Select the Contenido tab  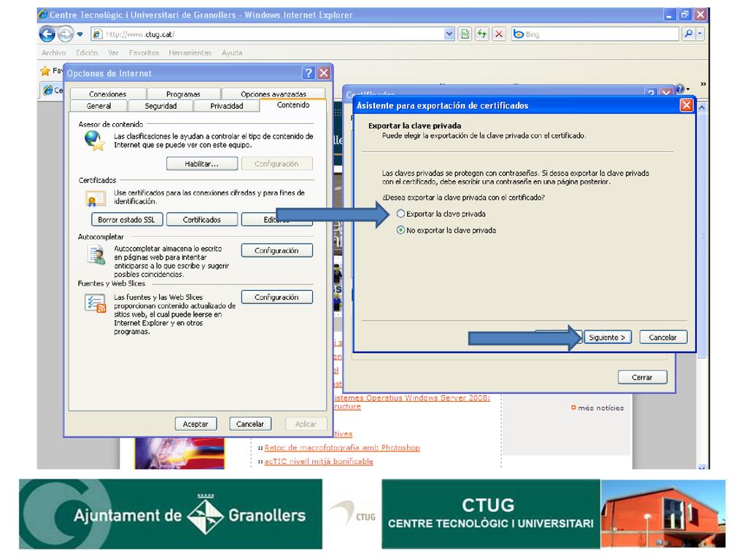tap(293, 105)
